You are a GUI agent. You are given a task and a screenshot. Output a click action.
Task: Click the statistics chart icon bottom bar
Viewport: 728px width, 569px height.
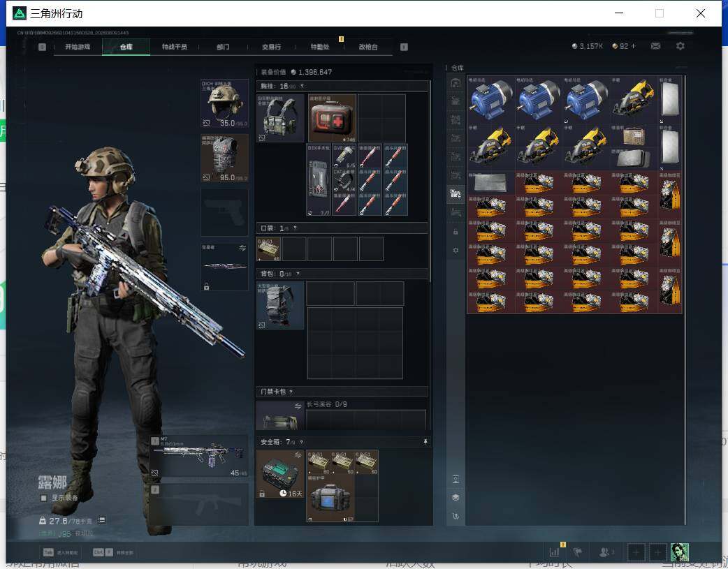click(554, 552)
